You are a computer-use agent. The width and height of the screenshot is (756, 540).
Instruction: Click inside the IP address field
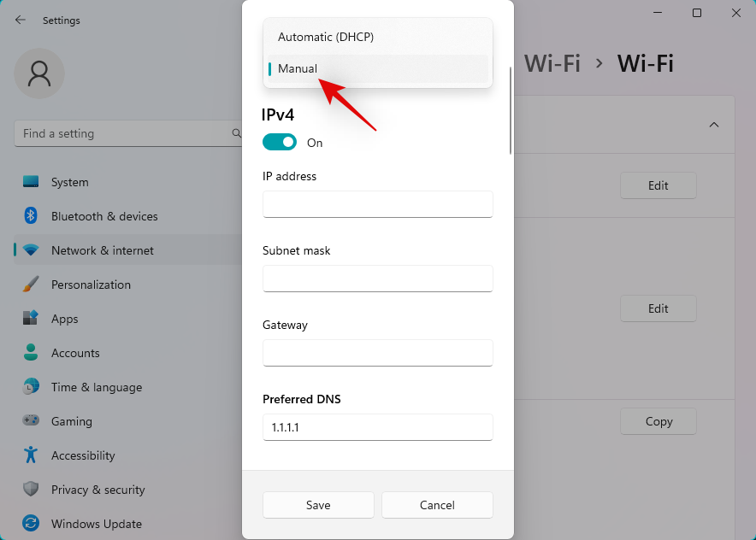click(x=377, y=204)
